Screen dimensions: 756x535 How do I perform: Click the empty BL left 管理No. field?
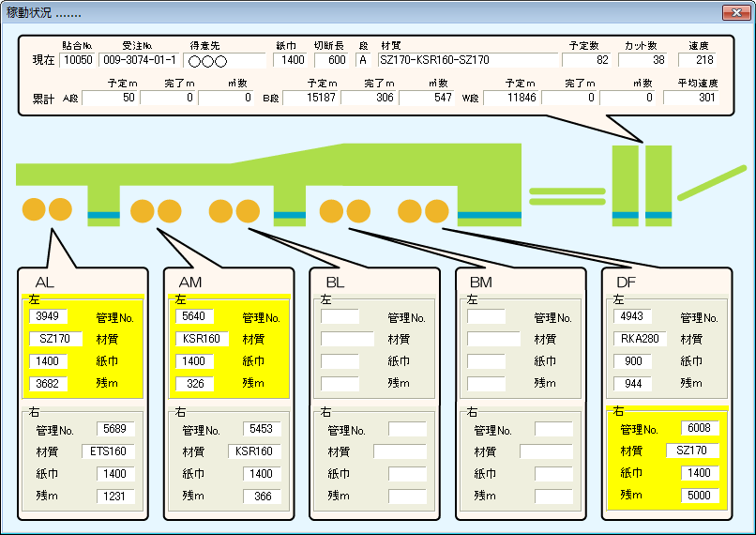pos(340,317)
